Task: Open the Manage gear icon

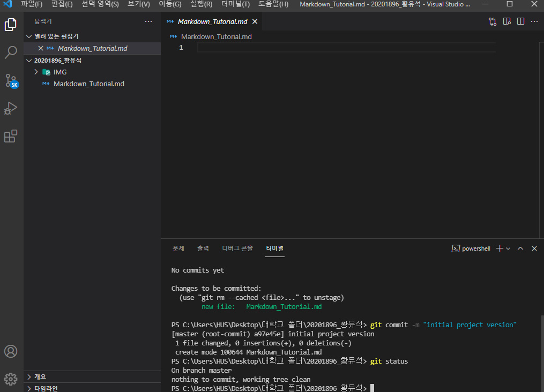Action: point(11,379)
